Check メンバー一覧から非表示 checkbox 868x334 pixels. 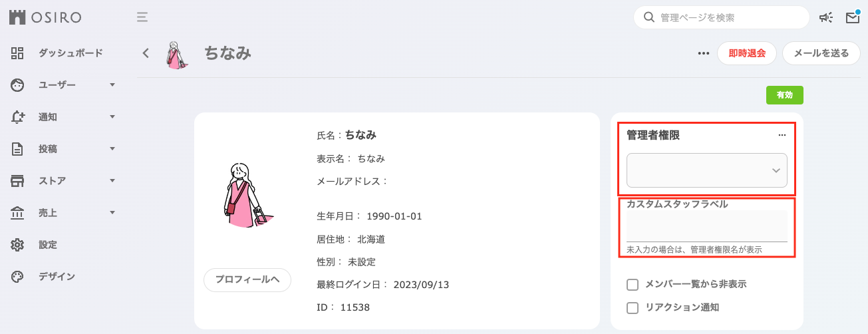633,285
